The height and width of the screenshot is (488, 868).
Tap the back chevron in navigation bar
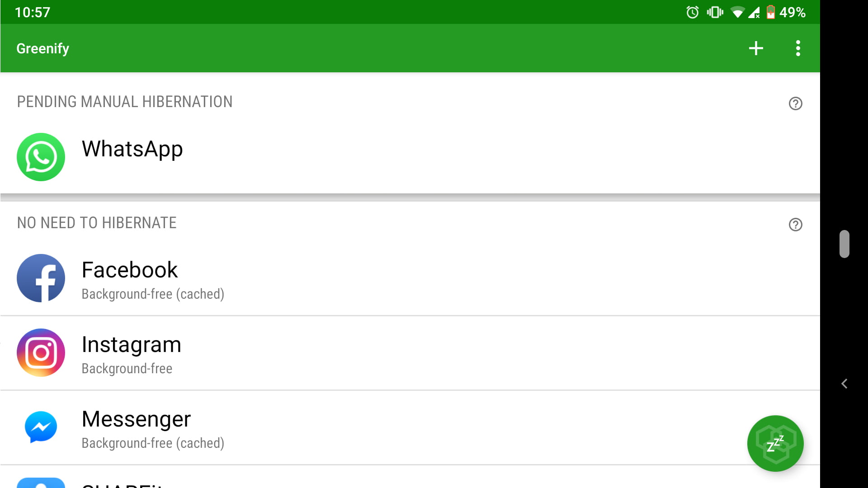pyautogui.click(x=844, y=384)
